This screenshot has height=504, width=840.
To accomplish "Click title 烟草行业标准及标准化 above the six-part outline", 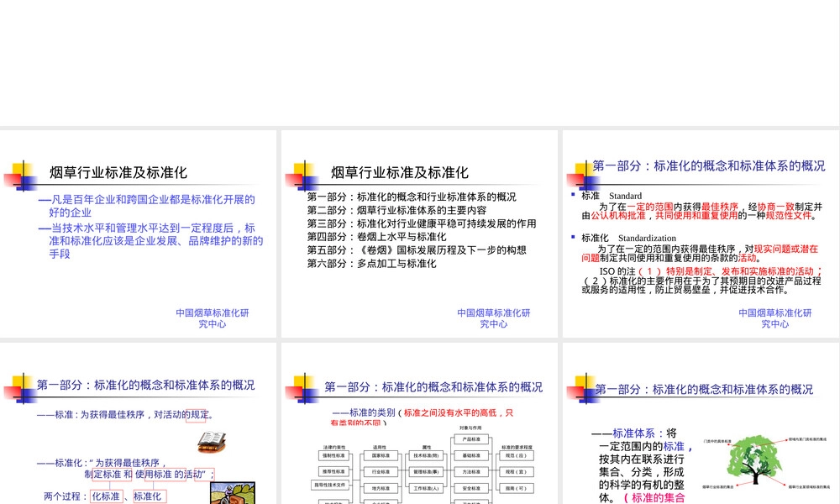I will 400,172.
